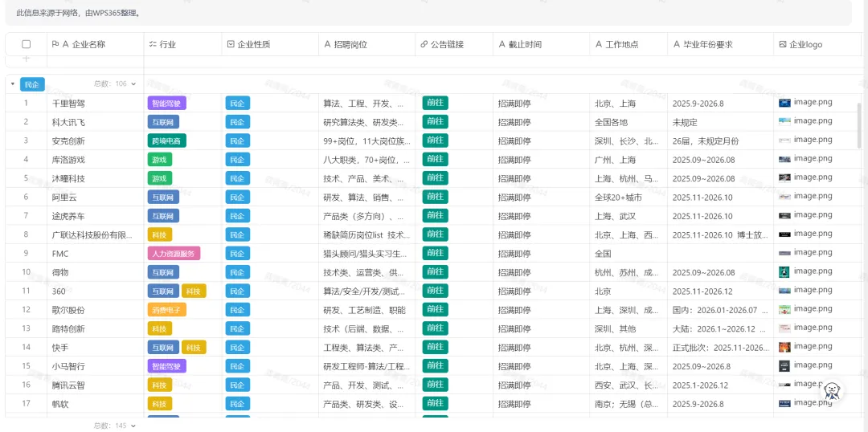Tick the select-all checkbox in header
This screenshot has height=432, width=868.
26,44
